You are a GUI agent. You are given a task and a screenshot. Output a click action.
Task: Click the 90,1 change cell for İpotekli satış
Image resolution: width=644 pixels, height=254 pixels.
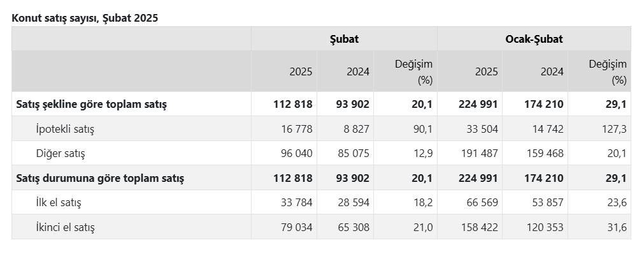pyautogui.click(x=423, y=129)
